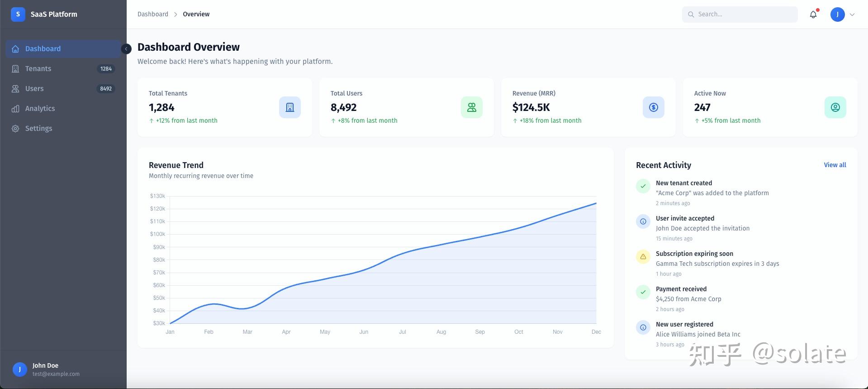
Task: Open the Dashboard sidebar item
Action: tap(63, 49)
